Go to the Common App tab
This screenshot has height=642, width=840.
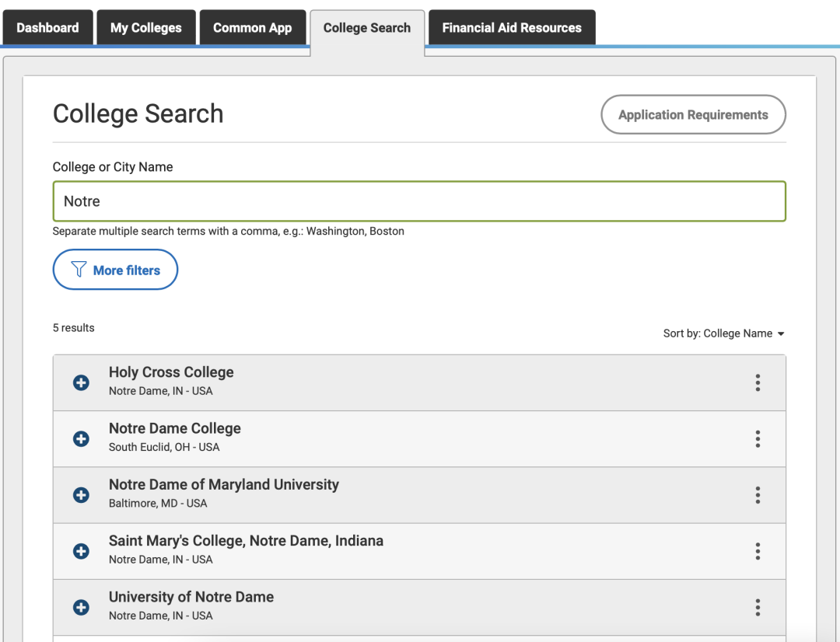click(252, 28)
